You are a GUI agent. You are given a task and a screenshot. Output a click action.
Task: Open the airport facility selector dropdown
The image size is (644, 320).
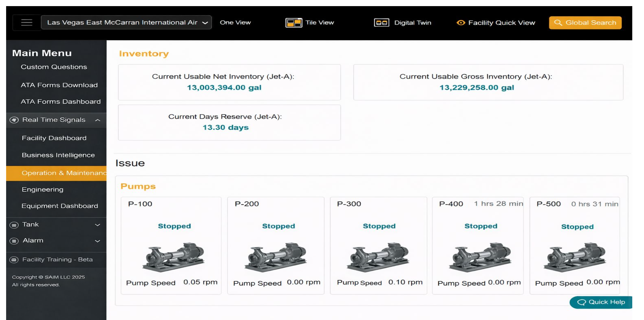tap(126, 22)
